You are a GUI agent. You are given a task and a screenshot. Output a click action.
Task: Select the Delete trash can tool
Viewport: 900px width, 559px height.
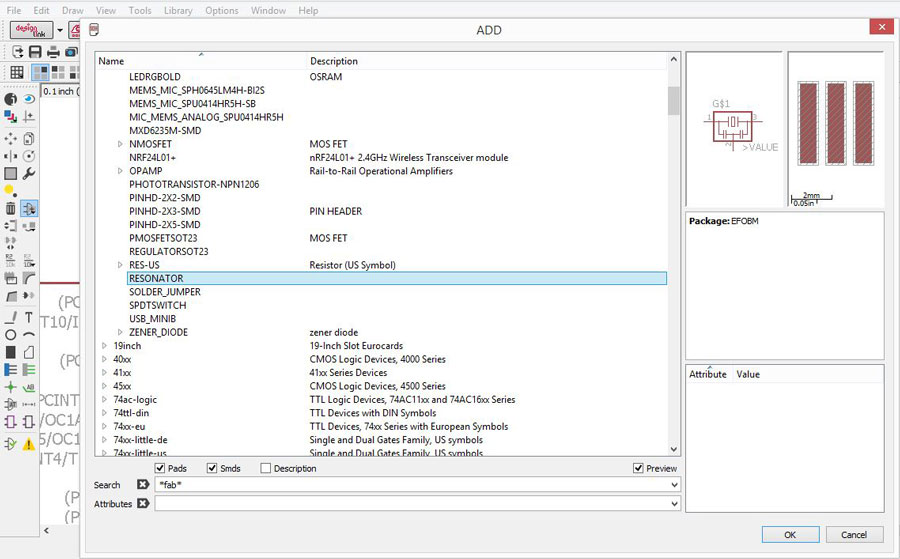[x=10, y=208]
